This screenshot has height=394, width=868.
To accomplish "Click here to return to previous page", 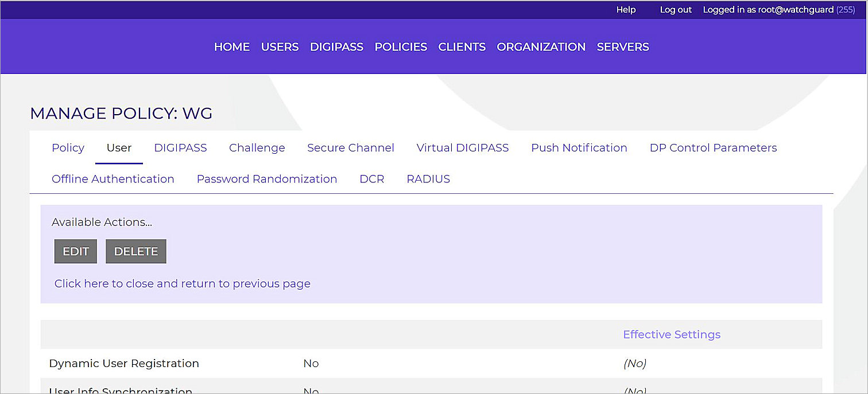I will [182, 283].
